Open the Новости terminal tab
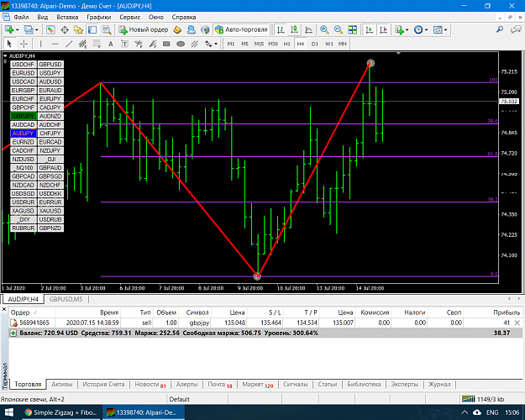525x420 pixels. (x=150, y=384)
